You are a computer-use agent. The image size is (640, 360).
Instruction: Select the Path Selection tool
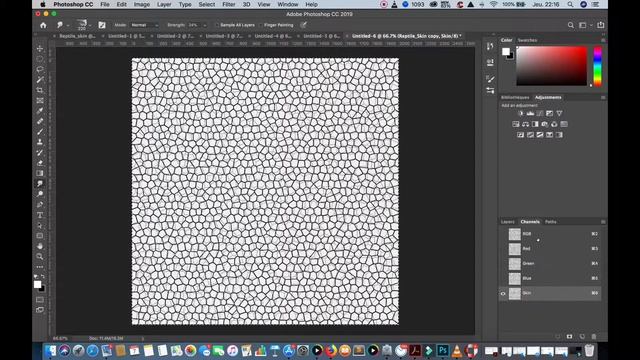[x=40, y=225]
